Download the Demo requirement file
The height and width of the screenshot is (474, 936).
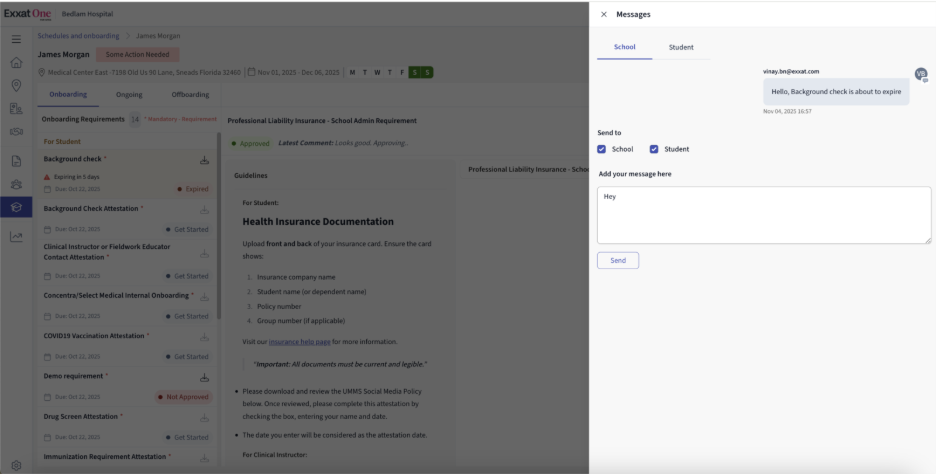(x=205, y=377)
